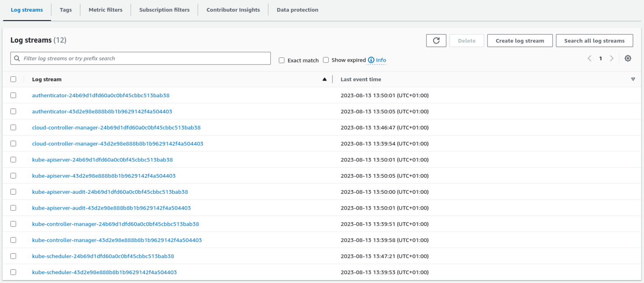Switch to the Metric filters tab

tap(105, 9)
